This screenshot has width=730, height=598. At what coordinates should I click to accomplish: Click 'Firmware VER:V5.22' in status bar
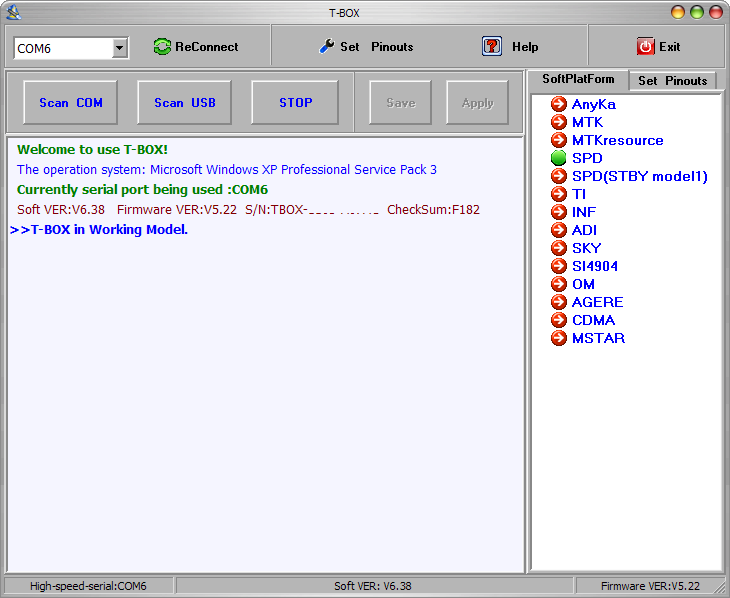pyautogui.click(x=650, y=586)
